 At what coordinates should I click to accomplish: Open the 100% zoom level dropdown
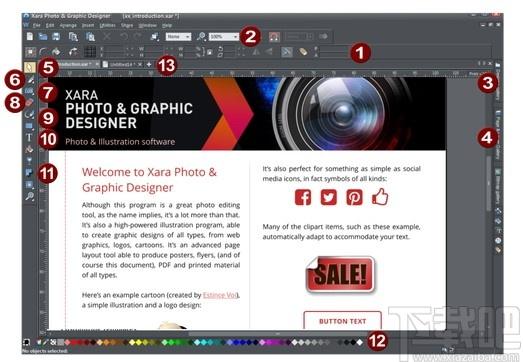(224, 36)
